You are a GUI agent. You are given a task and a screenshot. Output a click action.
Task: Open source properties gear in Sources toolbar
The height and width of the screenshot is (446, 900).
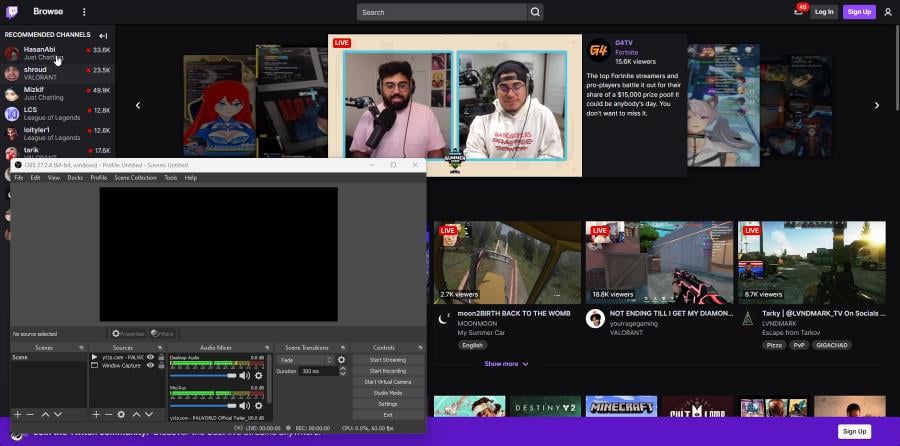coord(121,414)
